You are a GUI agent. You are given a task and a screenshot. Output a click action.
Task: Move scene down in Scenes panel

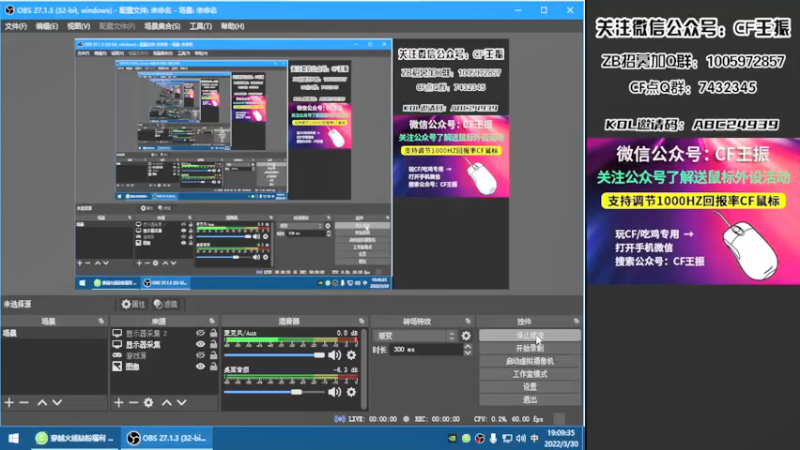[x=57, y=403]
